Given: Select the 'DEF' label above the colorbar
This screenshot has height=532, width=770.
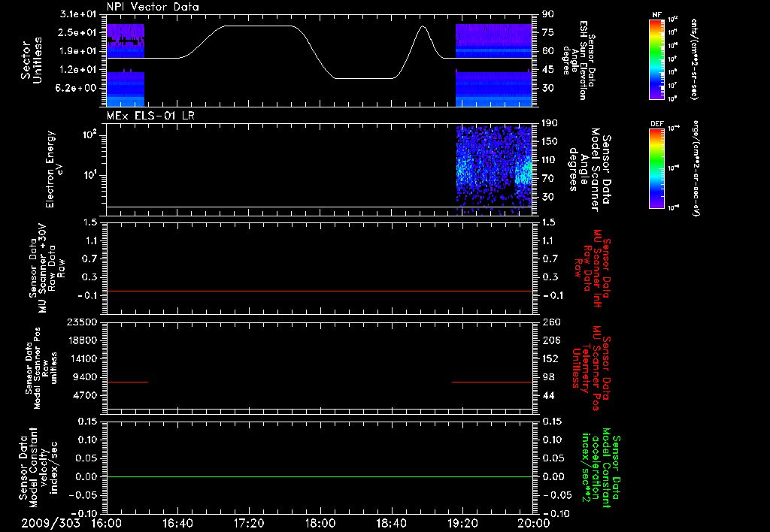Looking at the screenshot, I should click(x=656, y=124).
